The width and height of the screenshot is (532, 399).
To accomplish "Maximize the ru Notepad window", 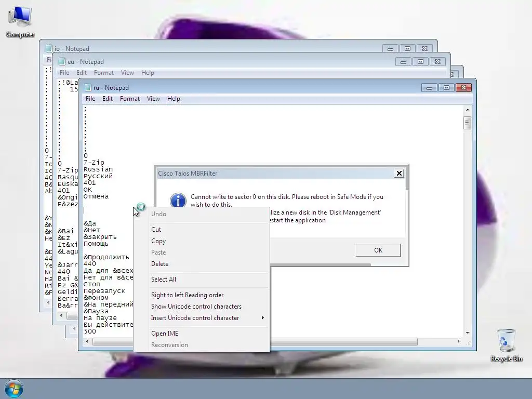I will point(446,88).
